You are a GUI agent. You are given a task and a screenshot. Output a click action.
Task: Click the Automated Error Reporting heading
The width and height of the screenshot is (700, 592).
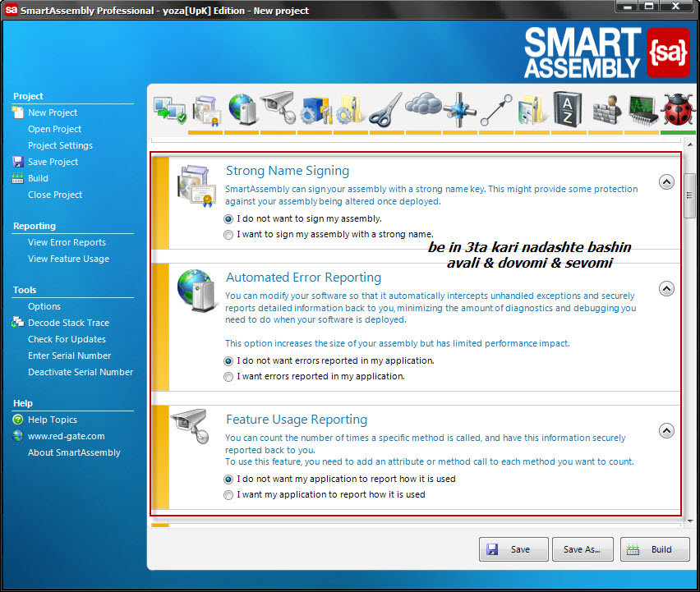(303, 277)
